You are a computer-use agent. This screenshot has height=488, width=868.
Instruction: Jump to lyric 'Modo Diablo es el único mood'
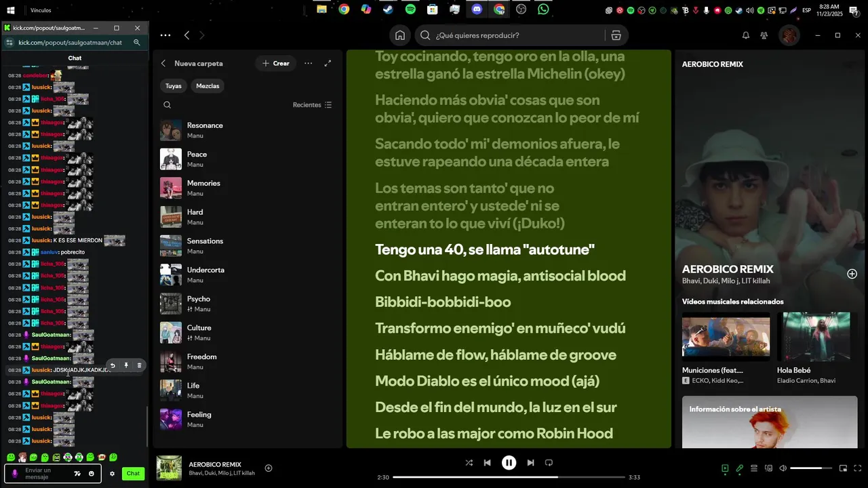487,381
